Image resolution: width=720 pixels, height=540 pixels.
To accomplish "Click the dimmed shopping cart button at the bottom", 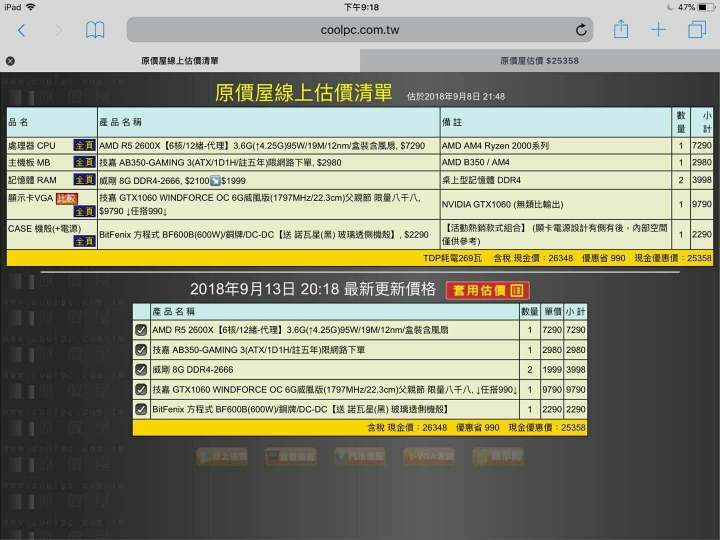I will click(291, 456).
